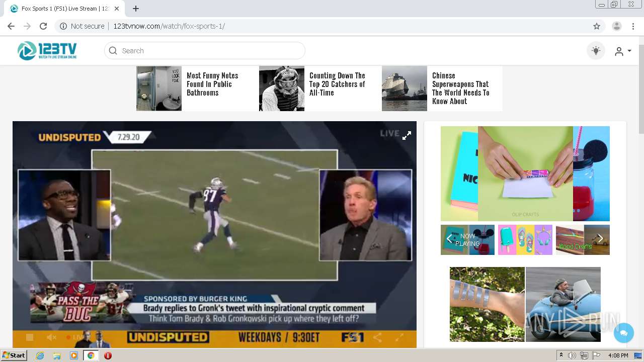Open the arm cast ad image
The image size is (644, 362).
click(x=487, y=305)
